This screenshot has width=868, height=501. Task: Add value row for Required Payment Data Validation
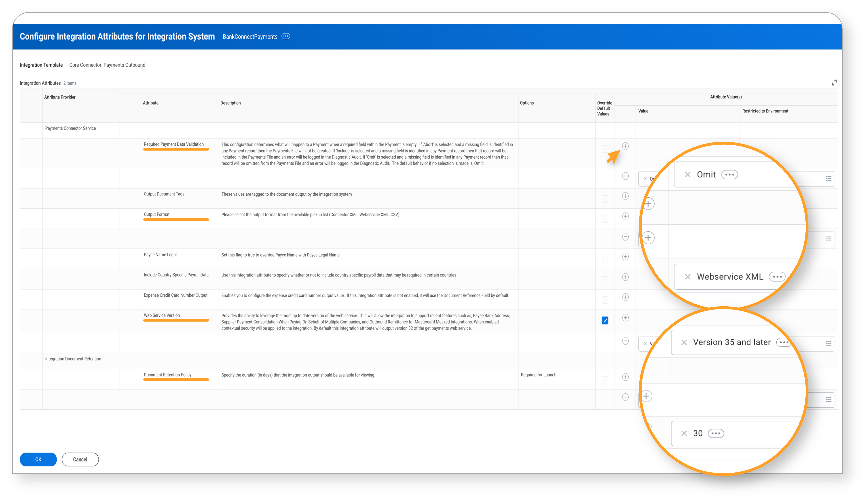point(625,146)
